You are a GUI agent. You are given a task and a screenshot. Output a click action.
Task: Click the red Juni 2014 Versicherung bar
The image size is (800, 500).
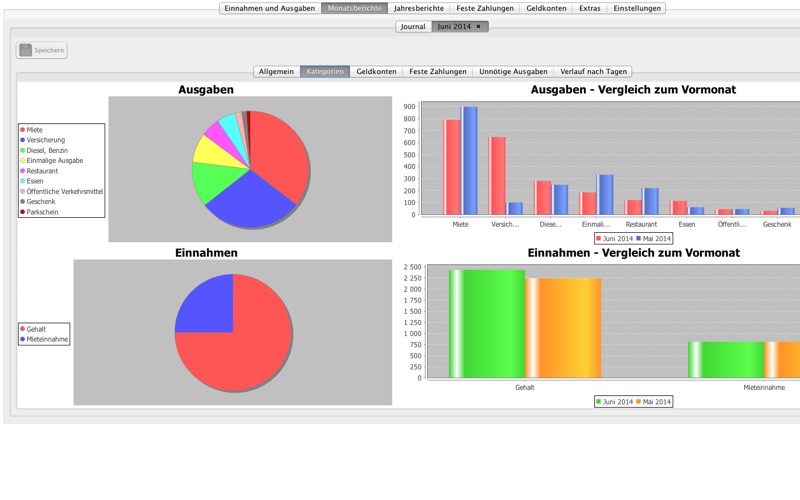pyautogui.click(x=497, y=176)
